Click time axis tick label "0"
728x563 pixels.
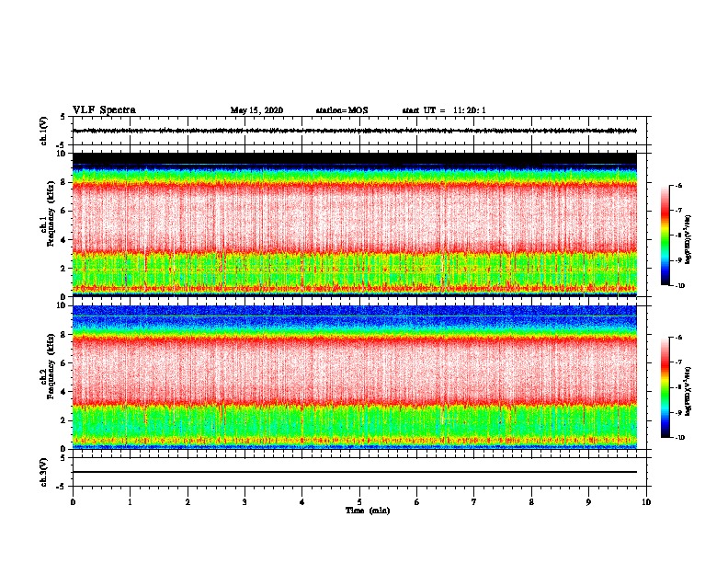point(73,502)
